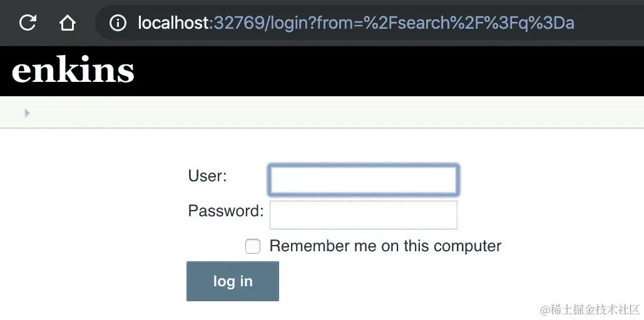Click the small breadcrumb arrow under header
Image resolution: width=644 pixels, height=320 pixels.
(x=27, y=113)
